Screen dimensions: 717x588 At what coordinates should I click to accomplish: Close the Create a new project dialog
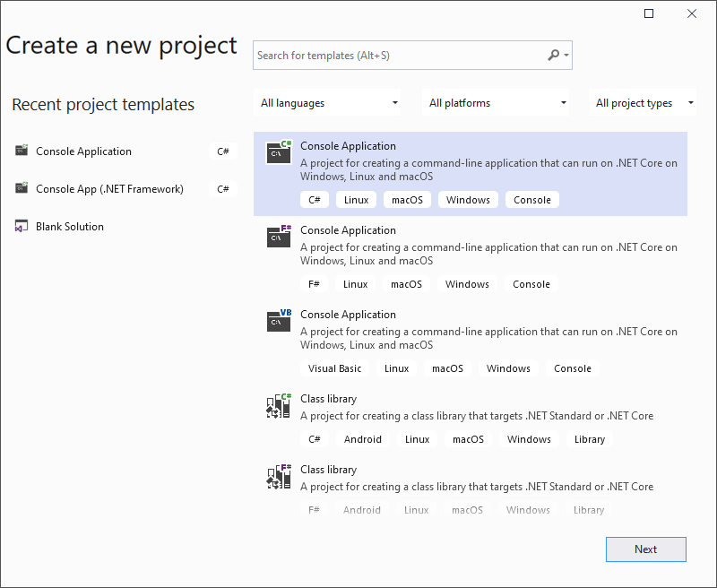click(692, 13)
